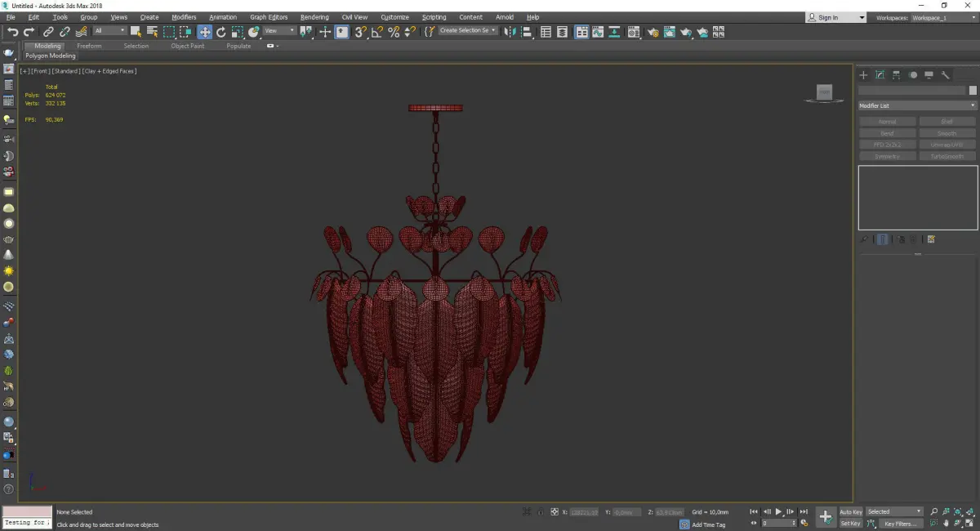
Task: Toggle the Ribbon display button
Action: (x=581, y=32)
